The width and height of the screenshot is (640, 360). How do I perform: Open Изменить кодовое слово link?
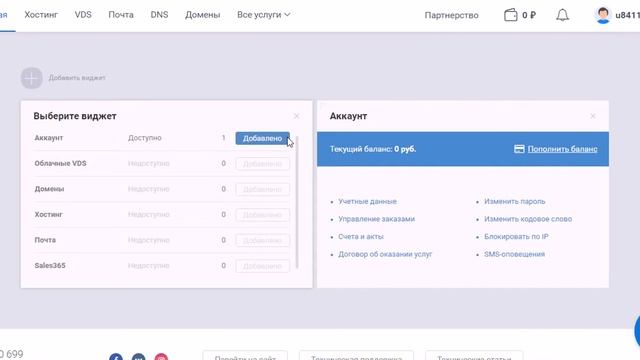pos(528,219)
